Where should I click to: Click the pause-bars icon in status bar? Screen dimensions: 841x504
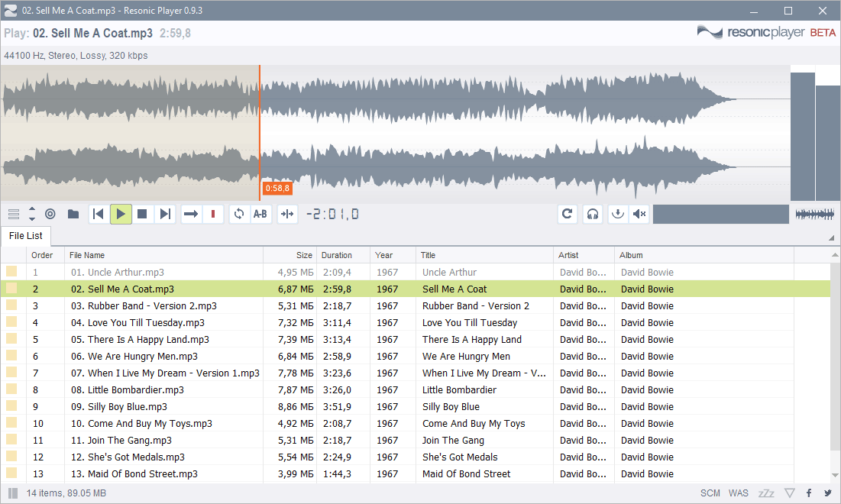click(14, 493)
